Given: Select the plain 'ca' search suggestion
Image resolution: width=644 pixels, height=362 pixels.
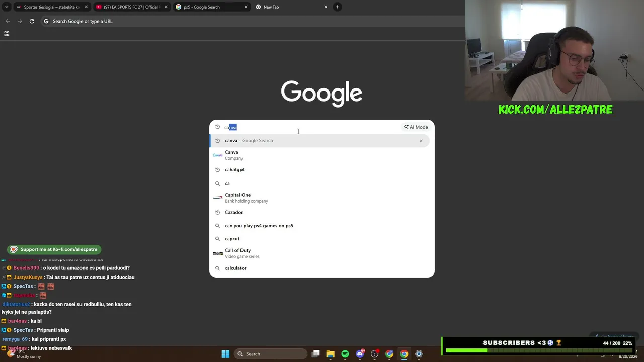Looking at the screenshot, I should (319, 184).
